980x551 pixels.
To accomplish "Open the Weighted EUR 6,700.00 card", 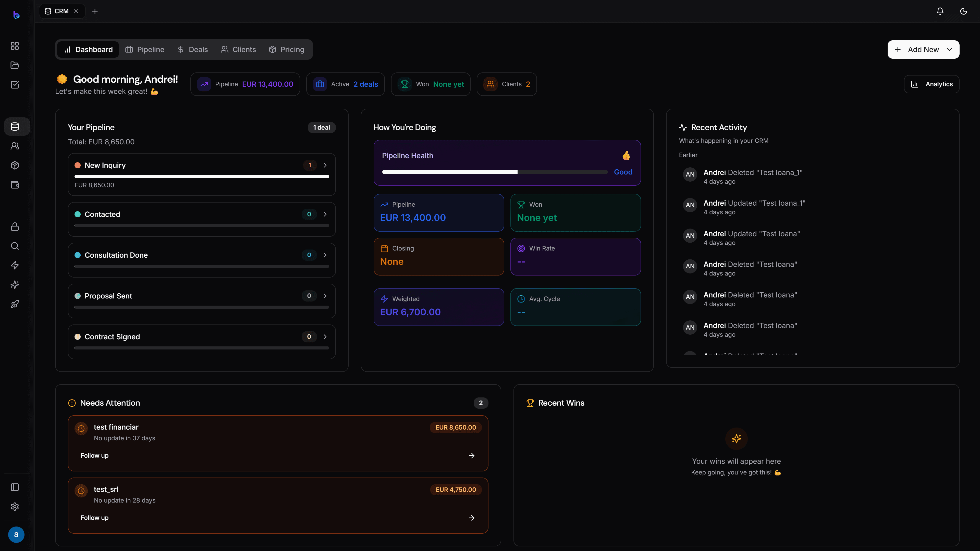I will [x=439, y=307].
